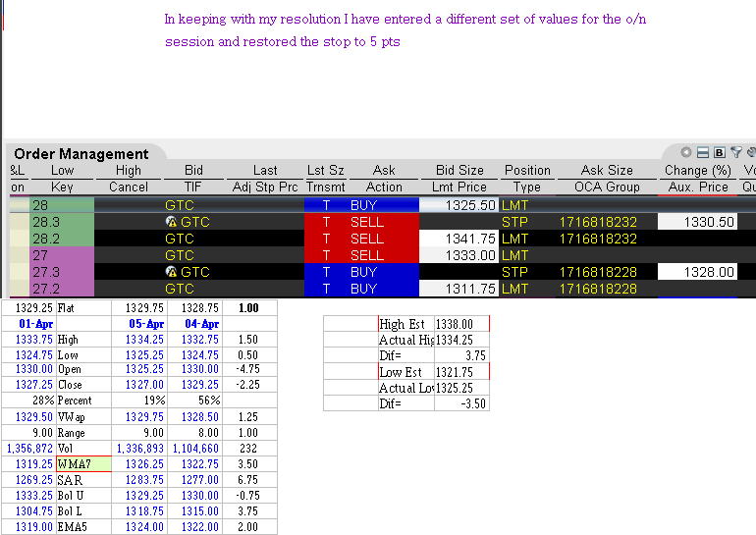Click the TIF column header
Screen dimensions: 756x535
192,187
